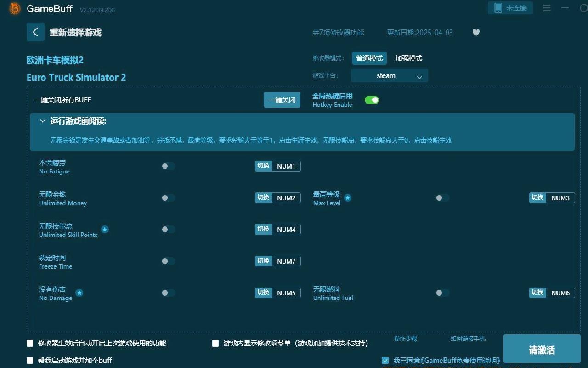Click the phone not-connected button

click(x=510, y=8)
